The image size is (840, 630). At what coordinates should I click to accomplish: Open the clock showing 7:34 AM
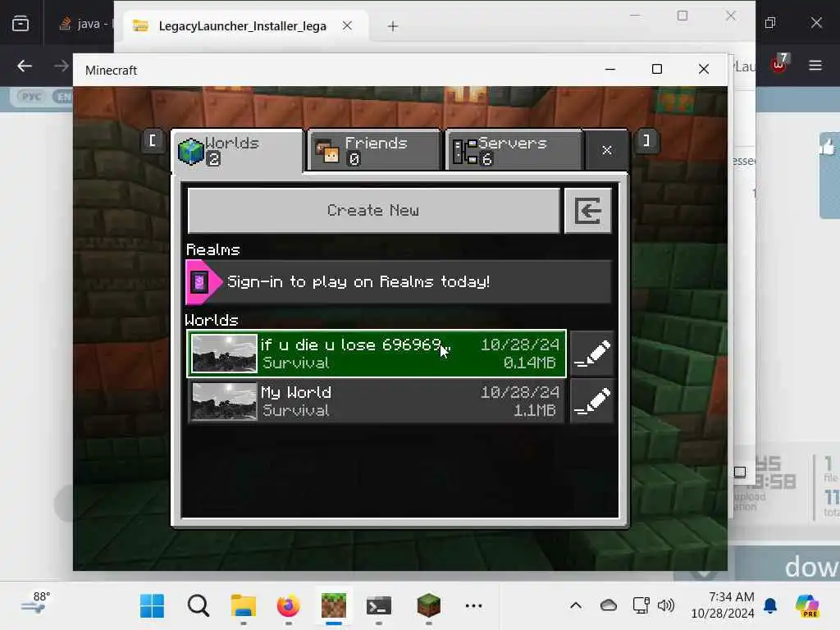coord(722,605)
